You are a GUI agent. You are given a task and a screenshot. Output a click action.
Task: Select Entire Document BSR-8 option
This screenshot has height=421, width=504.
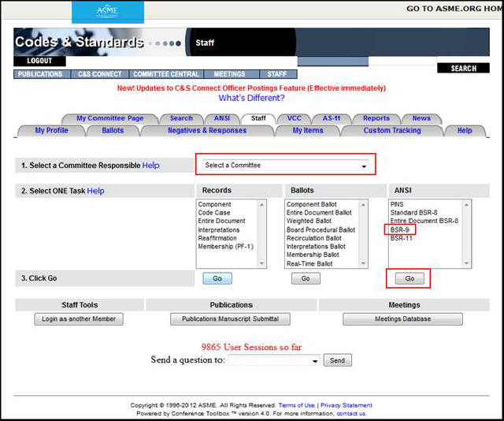pyautogui.click(x=424, y=221)
